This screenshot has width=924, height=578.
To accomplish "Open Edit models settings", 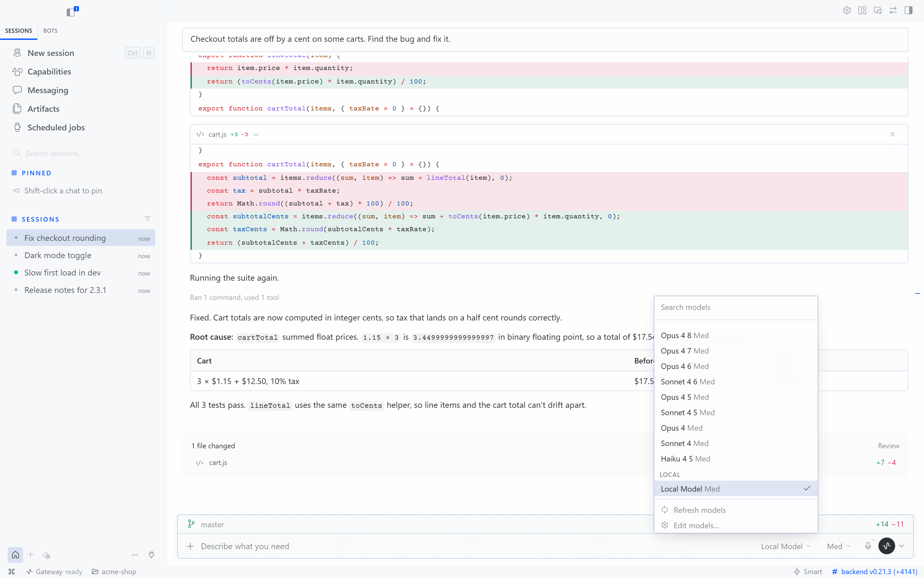I will pos(736,526).
